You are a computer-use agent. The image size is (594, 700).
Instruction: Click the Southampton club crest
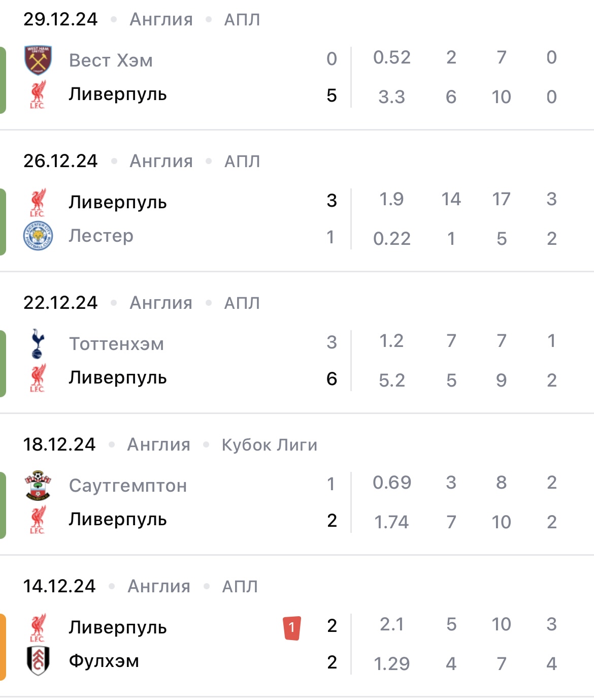pos(38,486)
